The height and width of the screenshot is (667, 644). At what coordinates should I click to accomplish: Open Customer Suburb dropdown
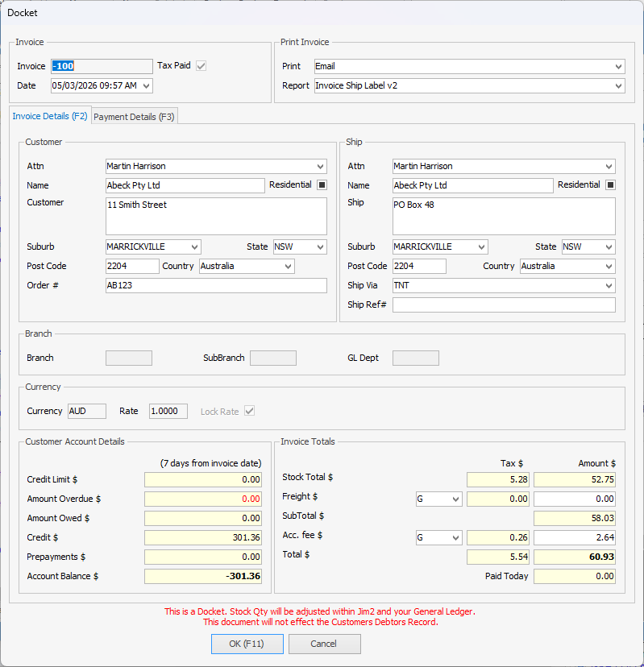pos(194,246)
